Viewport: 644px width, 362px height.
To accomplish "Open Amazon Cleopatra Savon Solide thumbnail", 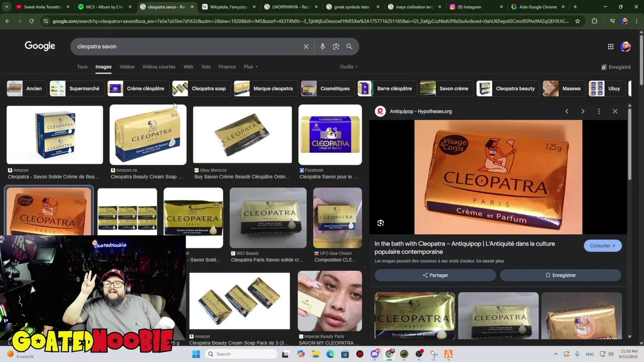I will point(55,135).
